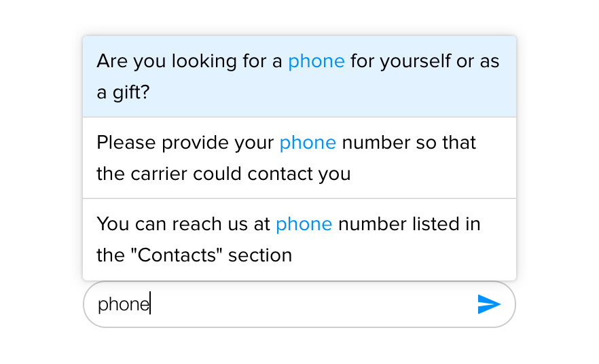
Task: Click 'the carrier could contact you' line
Action: click(223, 174)
